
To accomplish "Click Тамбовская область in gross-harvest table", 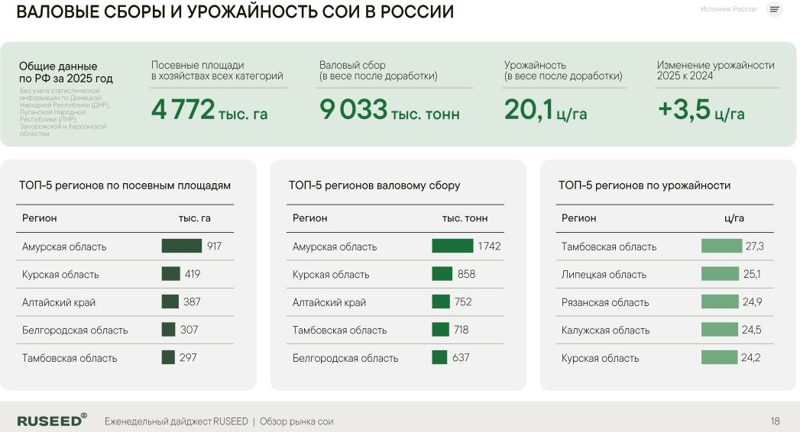I will [340, 331].
